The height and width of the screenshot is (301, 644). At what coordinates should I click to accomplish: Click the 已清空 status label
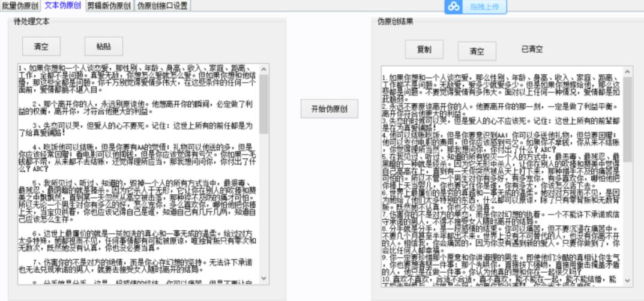coord(532,50)
